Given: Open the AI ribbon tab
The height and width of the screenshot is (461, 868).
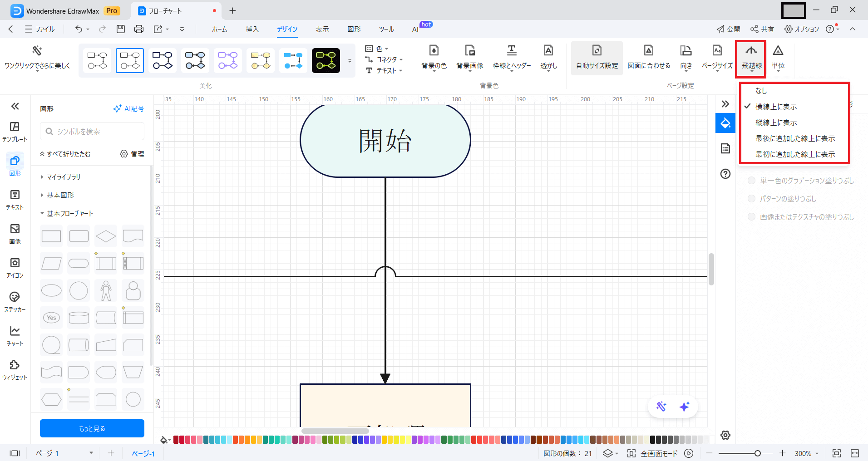Looking at the screenshot, I should coord(415,29).
